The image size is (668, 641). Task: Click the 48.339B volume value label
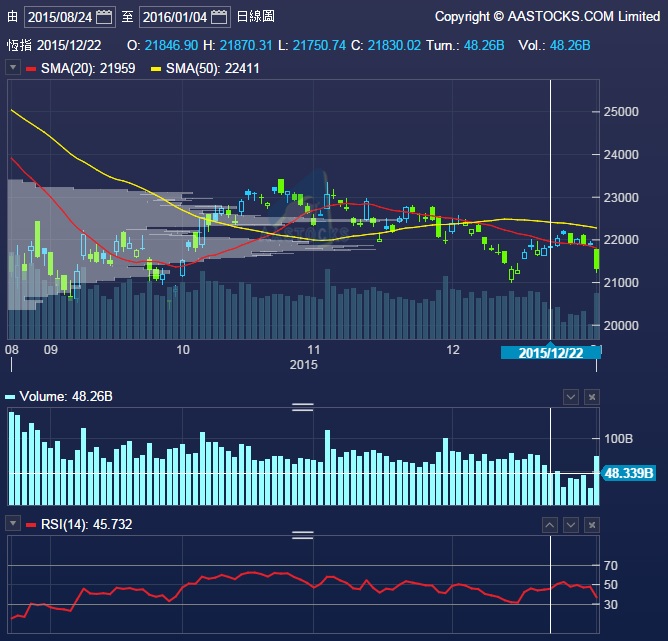click(629, 473)
